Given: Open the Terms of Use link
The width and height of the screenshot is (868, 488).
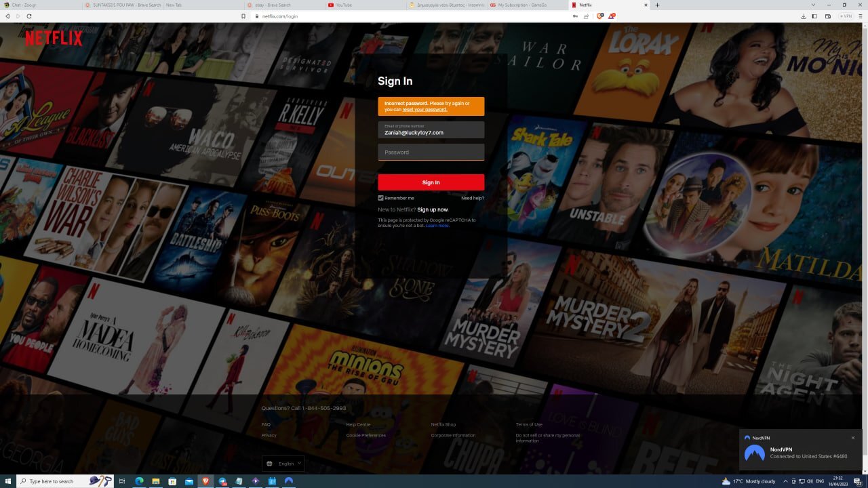Looking at the screenshot, I should pos(529,424).
